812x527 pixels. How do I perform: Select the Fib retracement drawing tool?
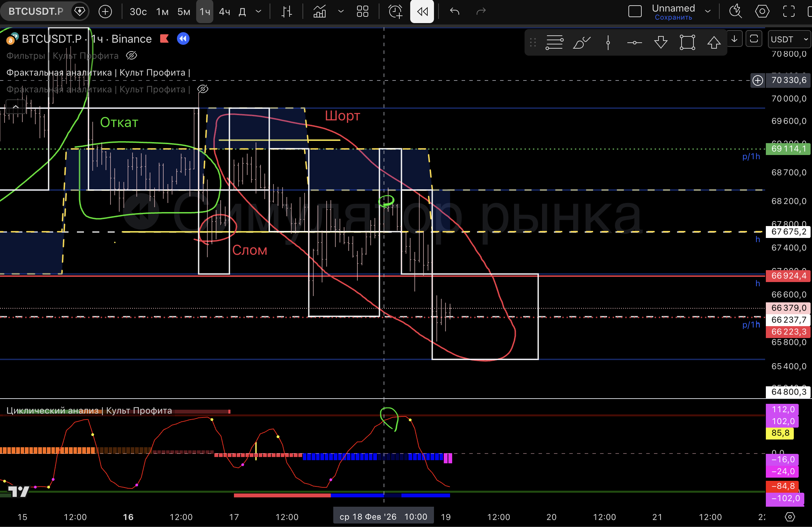pyautogui.click(x=554, y=42)
